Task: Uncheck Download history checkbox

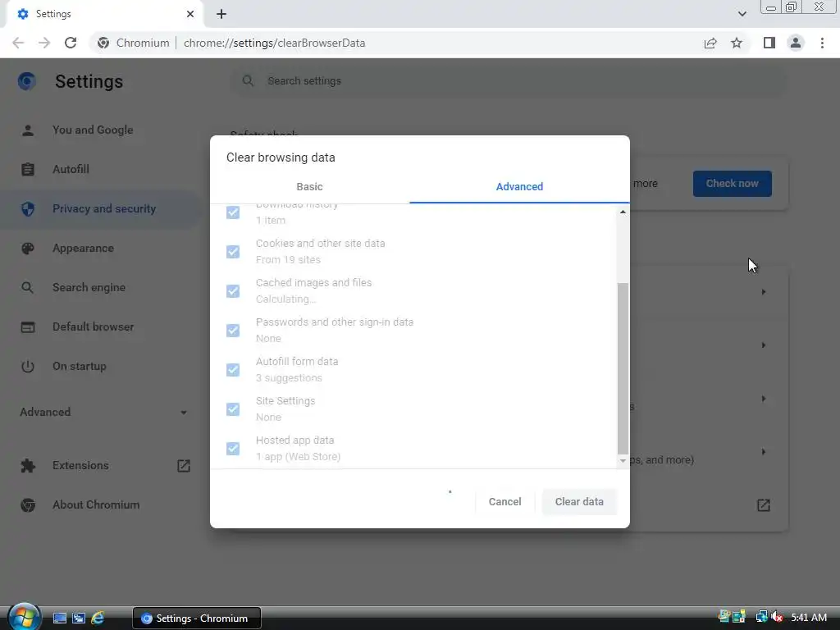Action: [x=233, y=212]
